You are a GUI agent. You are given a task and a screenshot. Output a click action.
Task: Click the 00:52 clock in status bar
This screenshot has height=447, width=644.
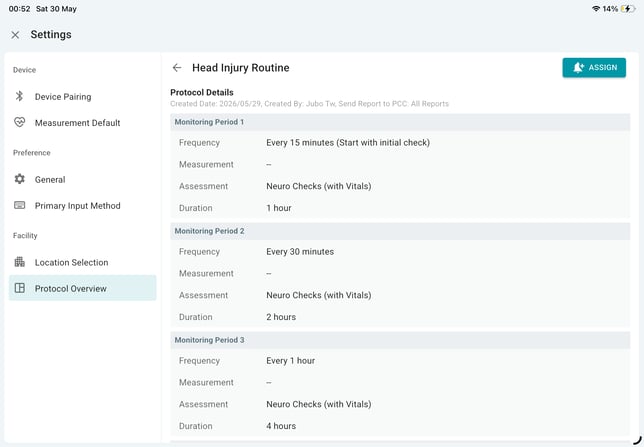[19, 9]
